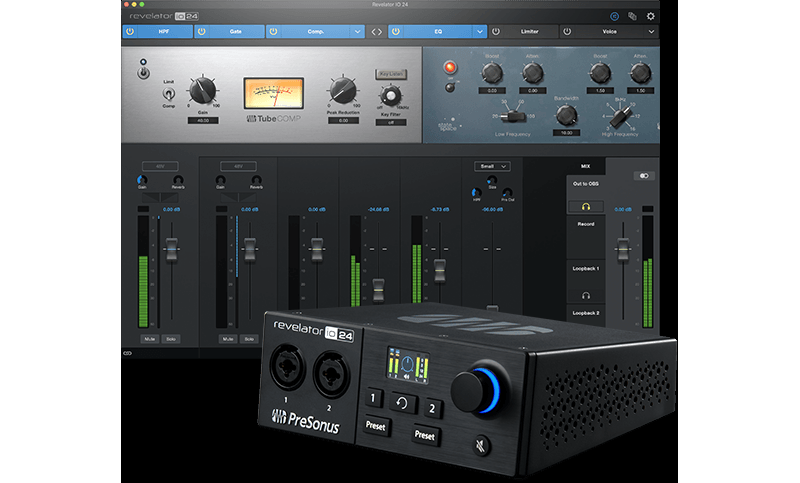
Task: Click channel 2 Reverb knob
Action: tap(256, 180)
